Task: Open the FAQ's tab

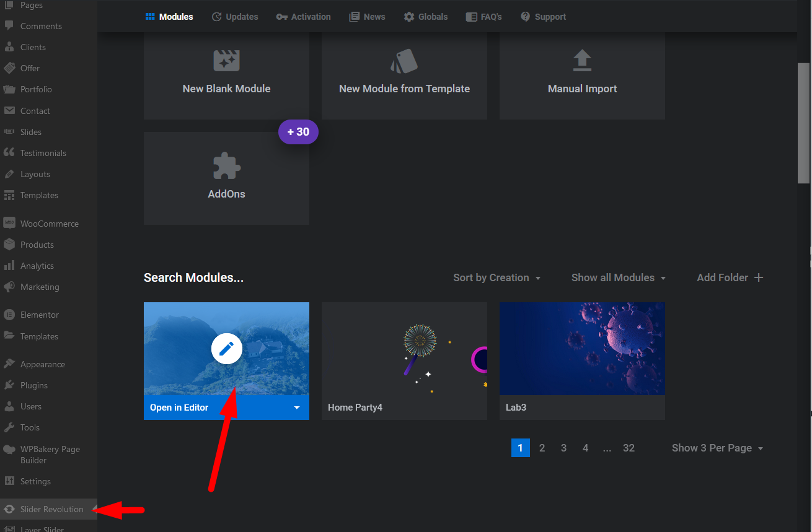Action: (x=483, y=17)
